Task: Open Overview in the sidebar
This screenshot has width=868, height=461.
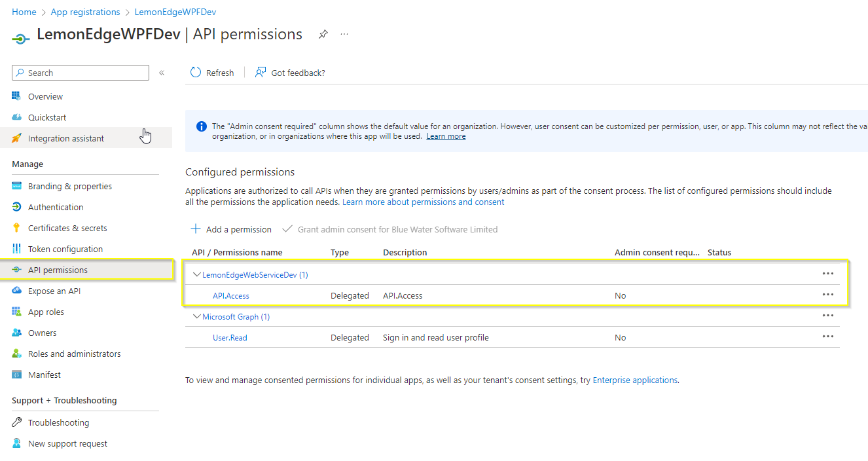Action: click(45, 96)
